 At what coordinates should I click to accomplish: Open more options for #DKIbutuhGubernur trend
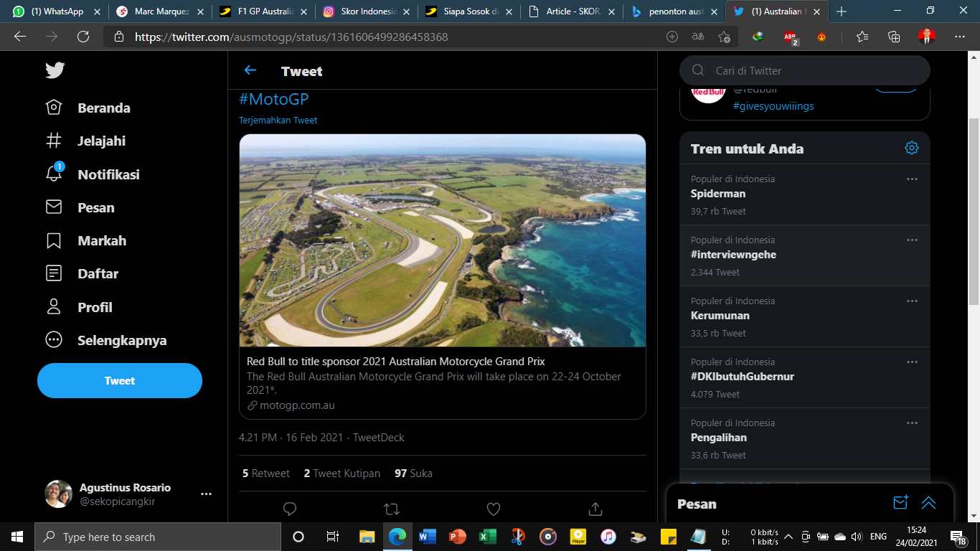(912, 362)
